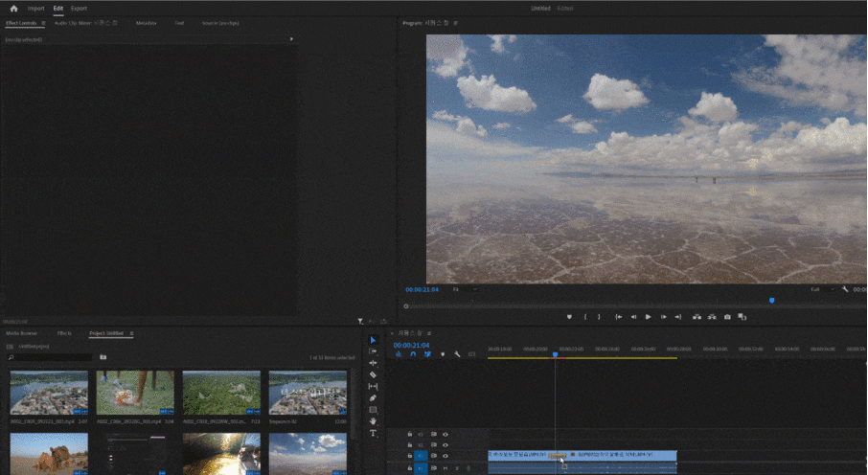Export frame with camera icon

tap(727, 317)
